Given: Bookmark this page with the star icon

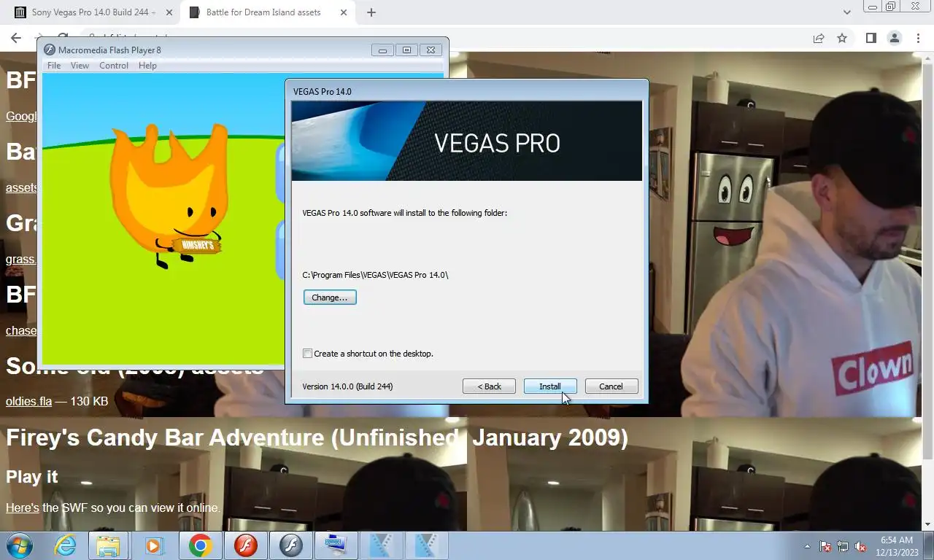Looking at the screenshot, I should (x=842, y=38).
